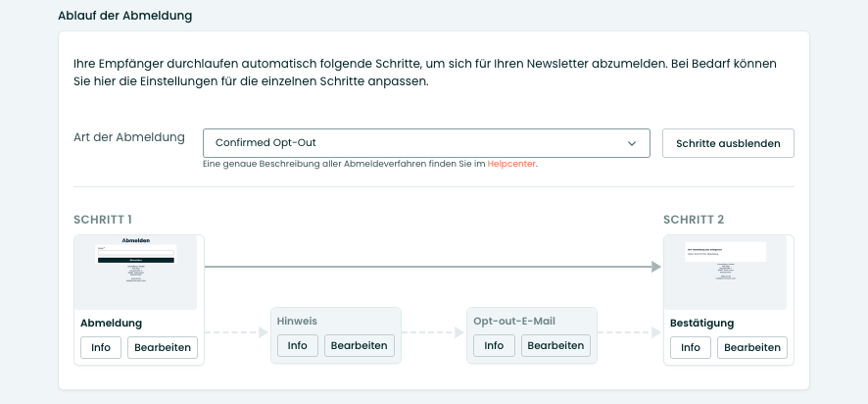Show info for the Hinweis step
This screenshot has height=404, width=868.
click(x=298, y=345)
